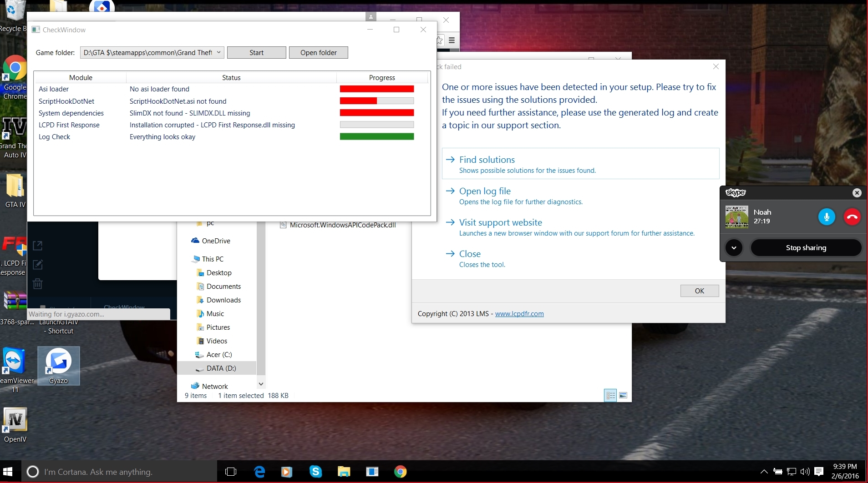Select the Grand Theft Auto IV desktop shortcut
This screenshot has height=483, width=868.
(14, 138)
